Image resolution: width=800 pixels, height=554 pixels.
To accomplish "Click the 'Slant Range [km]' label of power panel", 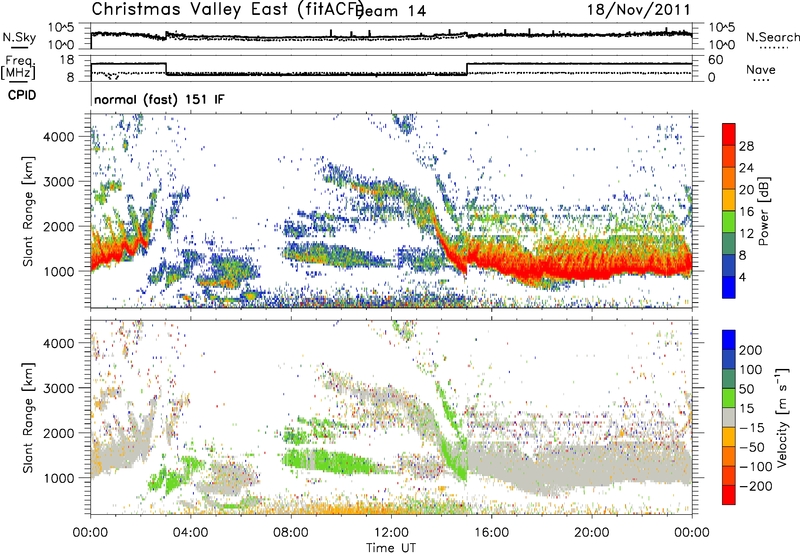I will point(28,211).
